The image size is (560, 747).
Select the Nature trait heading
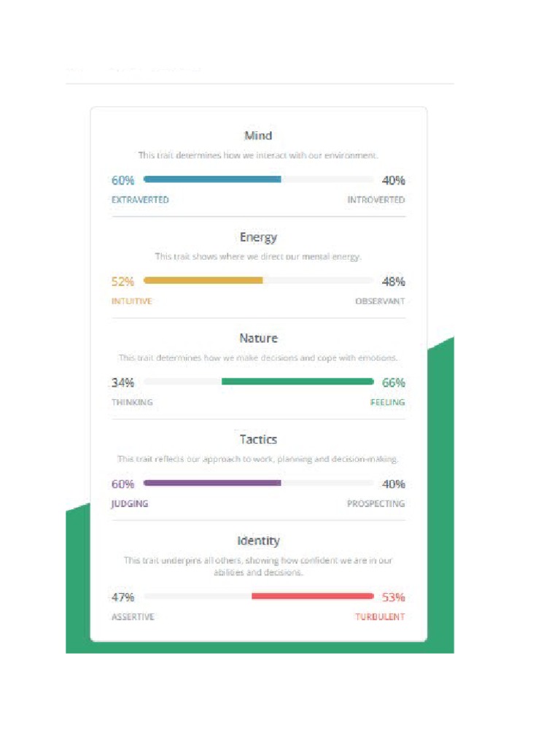[x=258, y=338]
